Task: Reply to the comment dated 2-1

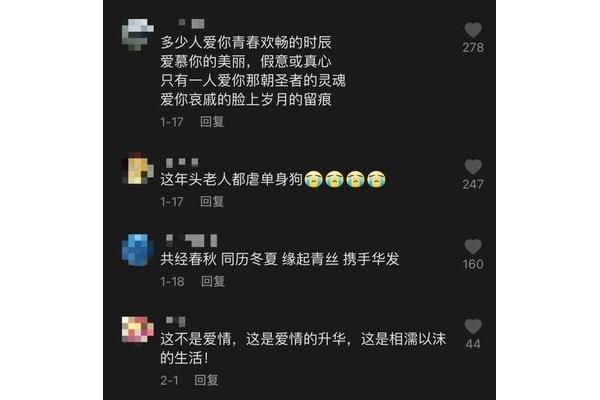Action: [206, 380]
